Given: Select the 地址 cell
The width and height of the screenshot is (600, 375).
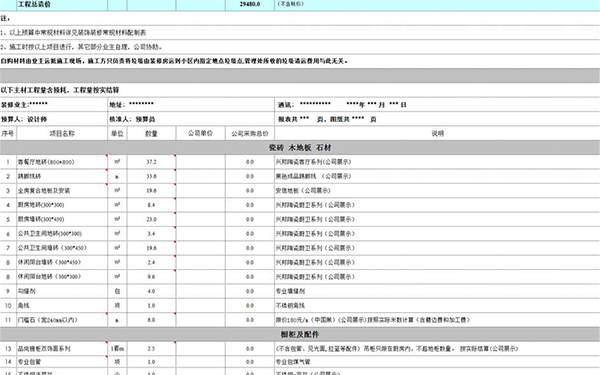Looking at the screenshot, I should click(191, 104).
